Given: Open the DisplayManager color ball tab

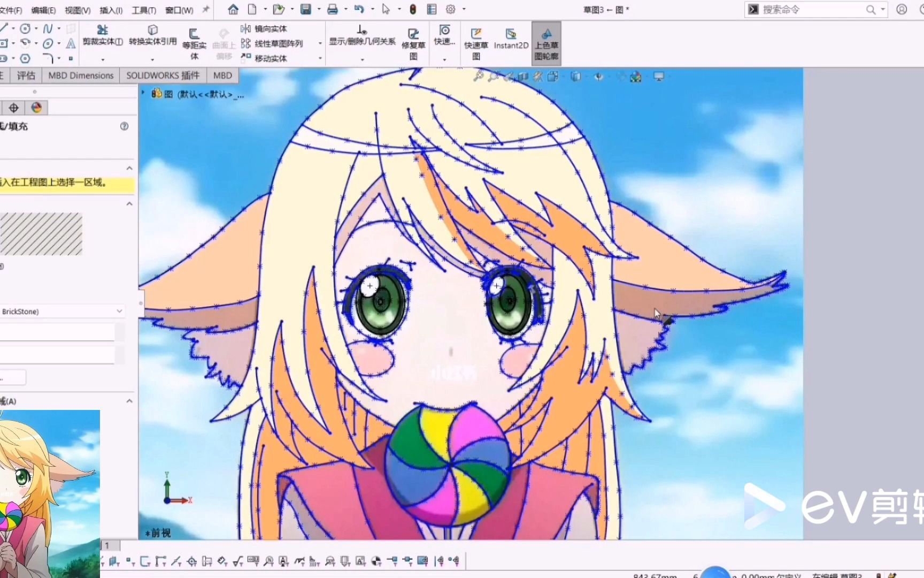Looking at the screenshot, I should click(36, 108).
